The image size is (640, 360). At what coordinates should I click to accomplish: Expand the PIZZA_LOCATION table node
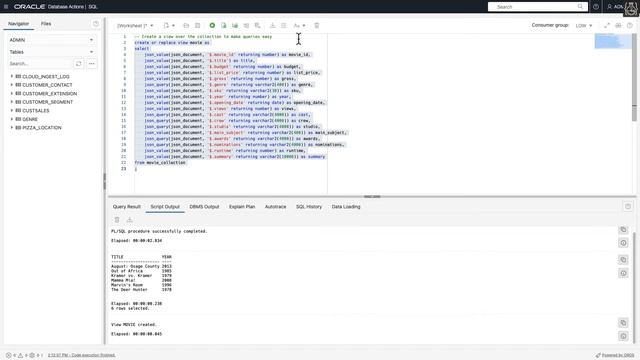point(11,128)
